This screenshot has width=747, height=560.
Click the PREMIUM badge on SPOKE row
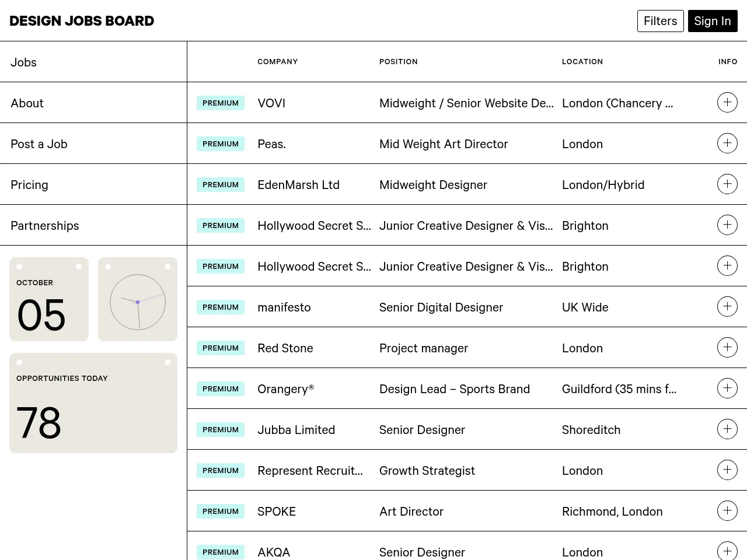(221, 512)
